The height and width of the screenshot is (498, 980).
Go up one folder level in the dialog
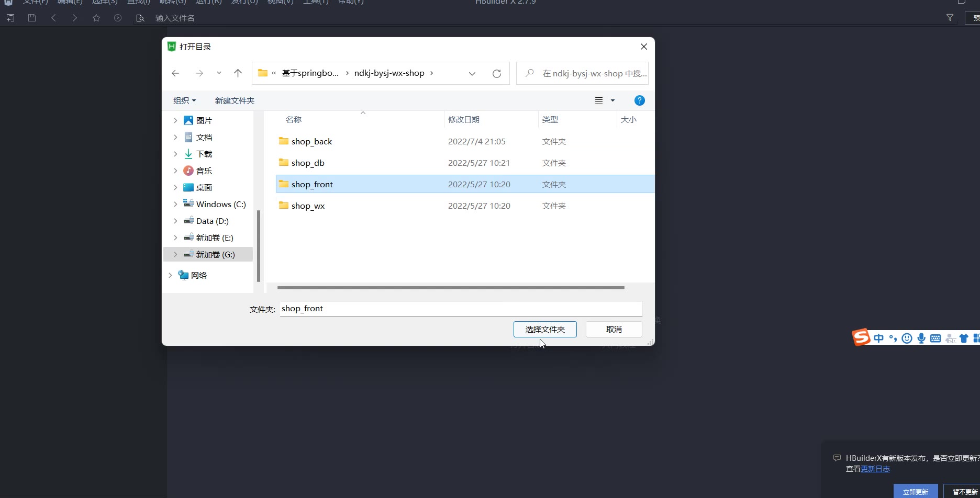238,73
